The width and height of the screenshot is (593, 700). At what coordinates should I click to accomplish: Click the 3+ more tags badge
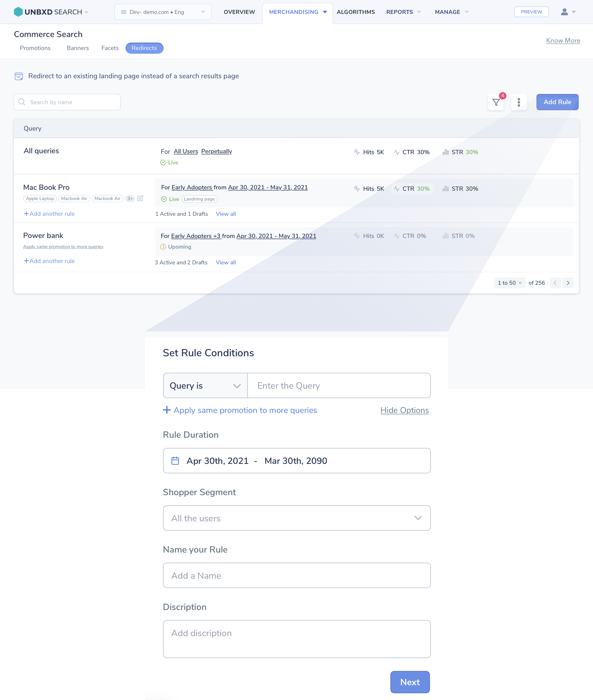[130, 199]
